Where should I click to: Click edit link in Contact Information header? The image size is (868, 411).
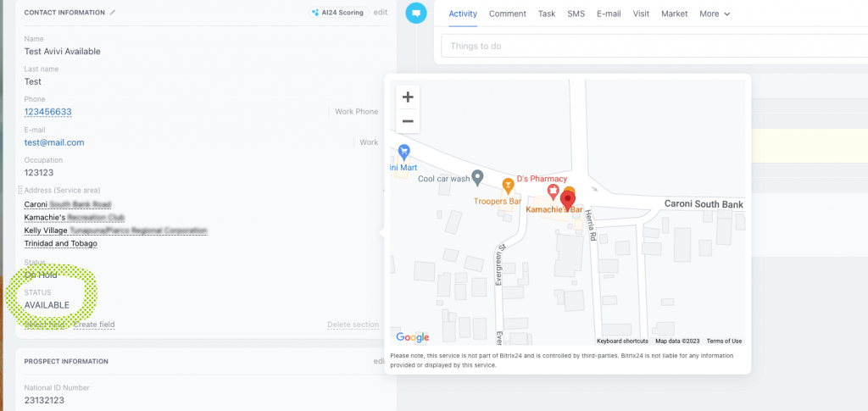[381, 12]
